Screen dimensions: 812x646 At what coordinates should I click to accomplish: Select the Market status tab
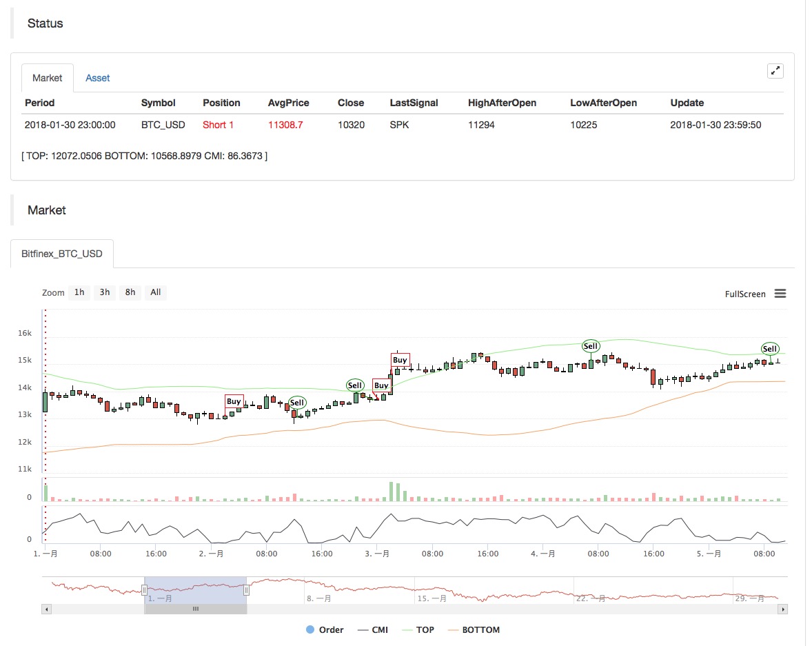(x=47, y=78)
